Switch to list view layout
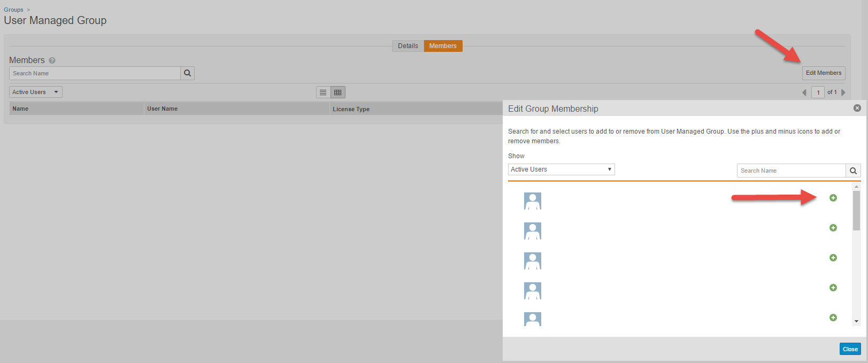This screenshot has width=868, height=363. [323, 92]
